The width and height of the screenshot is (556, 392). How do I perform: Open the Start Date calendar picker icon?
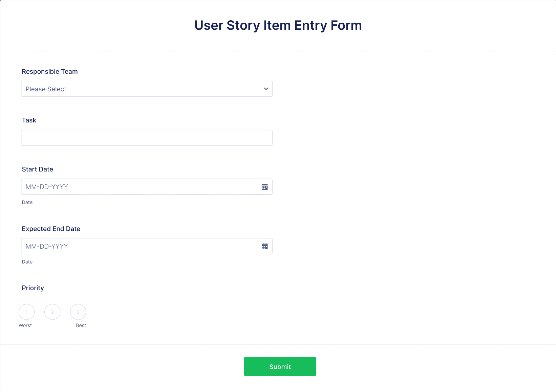tap(265, 187)
